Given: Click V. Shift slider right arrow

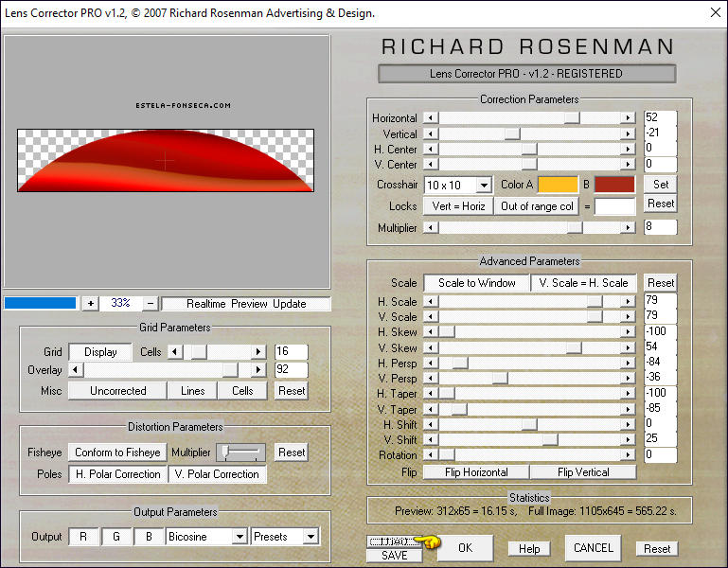Looking at the screenshot, I should coord(628,439).
